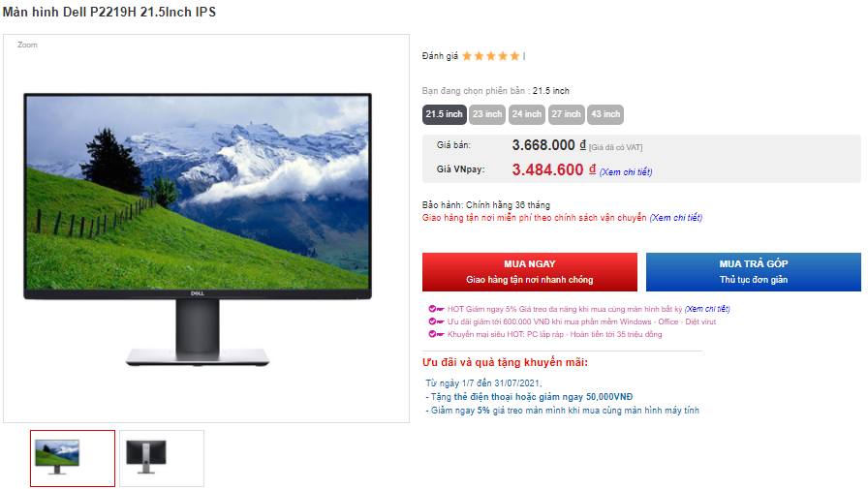
Task: Click the Zoom label on product image
Action: coord(27,45)
